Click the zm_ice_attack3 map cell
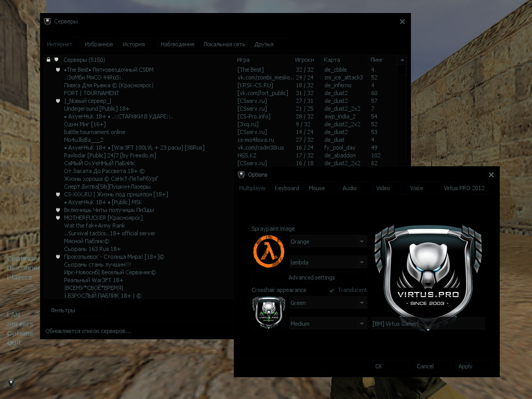Viewport: 532px width, 399px height. [x=343, y=77]
